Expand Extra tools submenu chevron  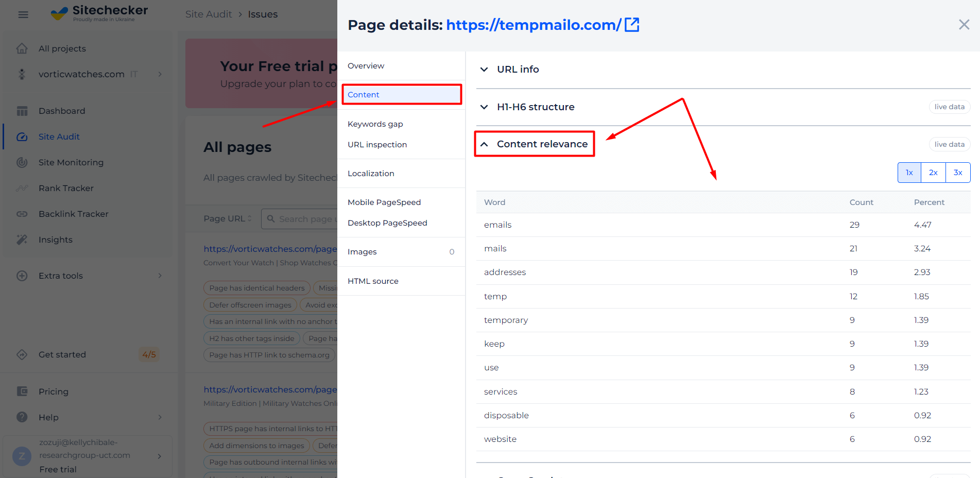pyautogui.click(x=160, y=276)
